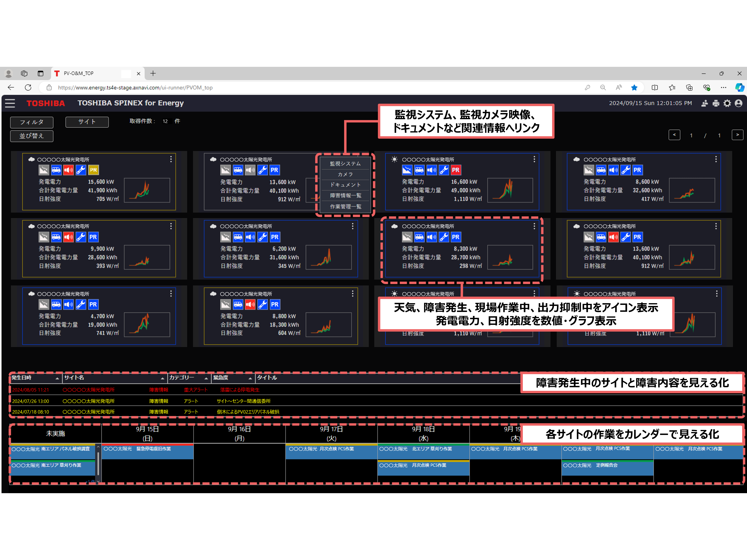747x560 pixels.
Task: Click the blue favorites star in address bar
Action: [634, 88]
